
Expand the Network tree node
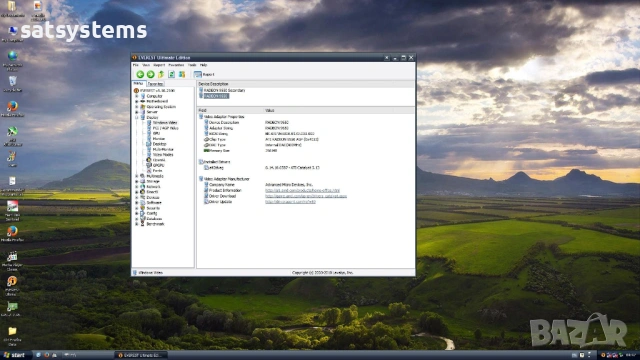(x=137, y=187)
